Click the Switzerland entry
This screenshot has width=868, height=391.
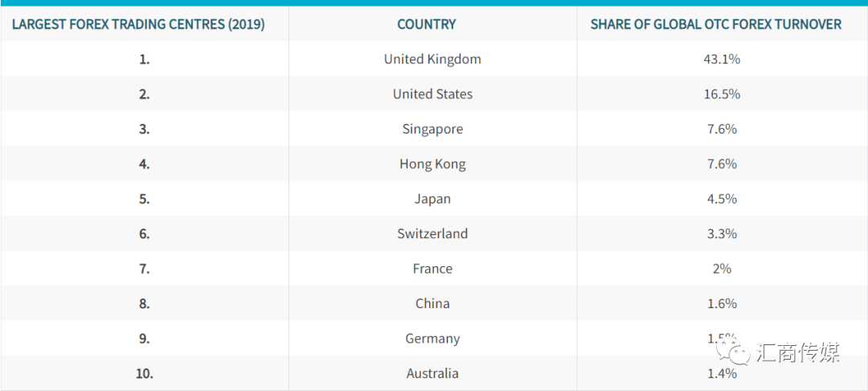click(433, 233)
